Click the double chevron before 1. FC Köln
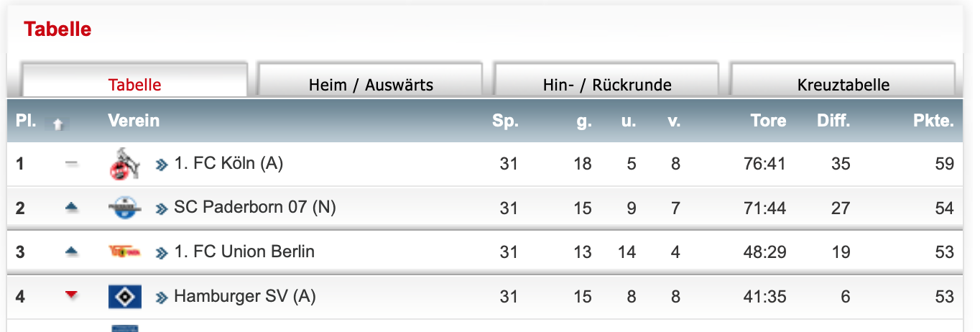Viewport: 980px width, 332px height. click(162, 165)
